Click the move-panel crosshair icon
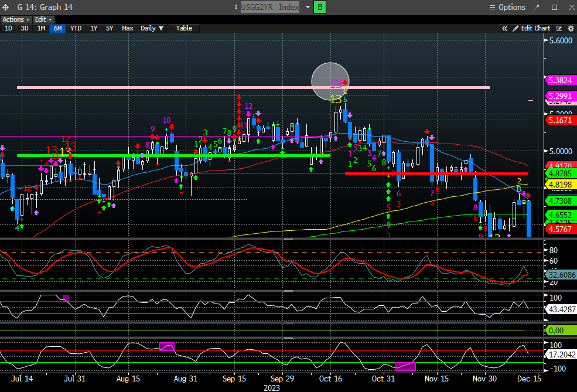 [7, 7]
